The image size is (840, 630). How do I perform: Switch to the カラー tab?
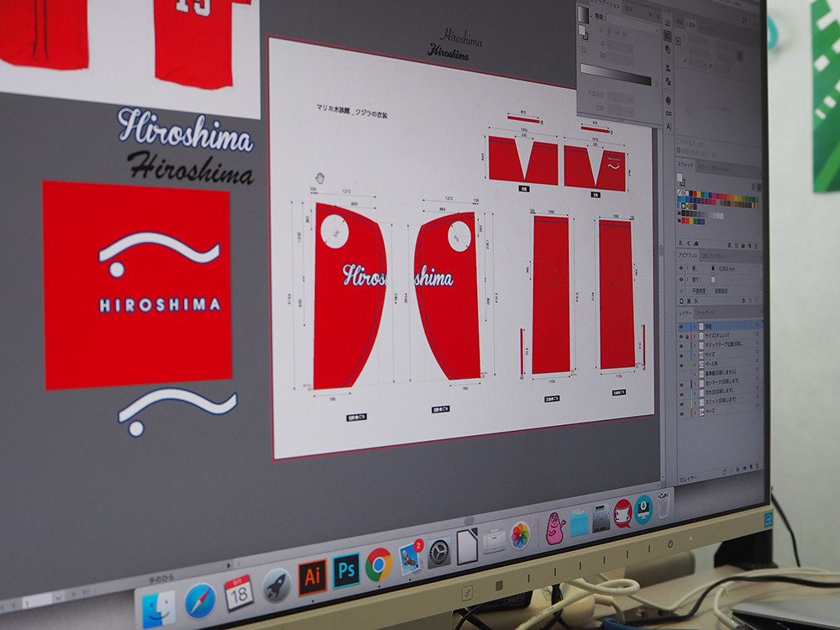701,168
